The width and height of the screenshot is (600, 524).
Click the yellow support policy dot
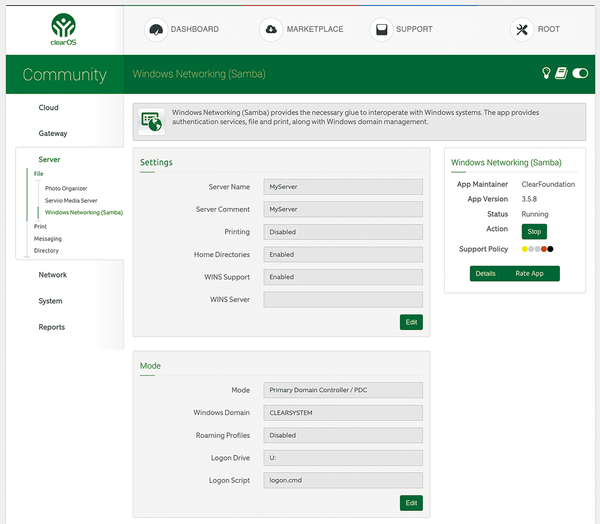(x=525, y=249)
